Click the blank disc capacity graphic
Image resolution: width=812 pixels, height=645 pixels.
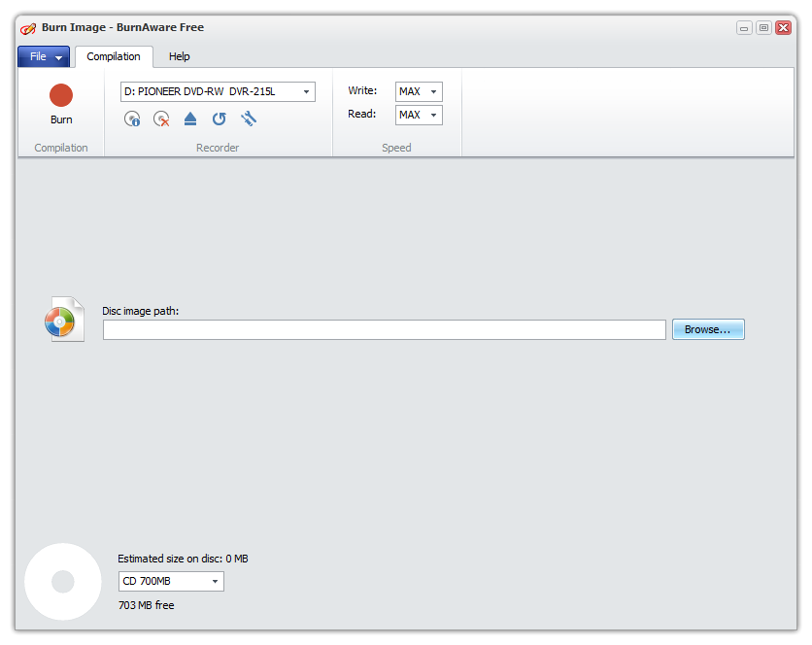click(63, 581)
